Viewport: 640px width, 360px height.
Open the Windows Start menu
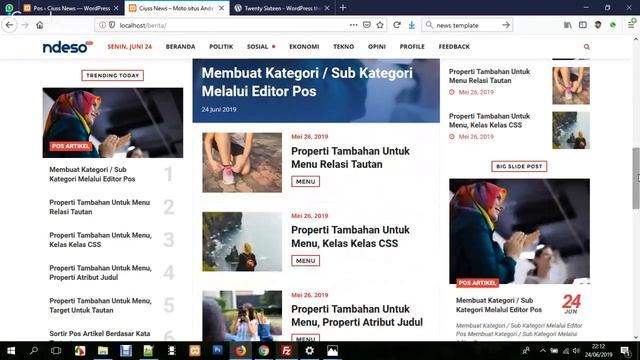11,351
